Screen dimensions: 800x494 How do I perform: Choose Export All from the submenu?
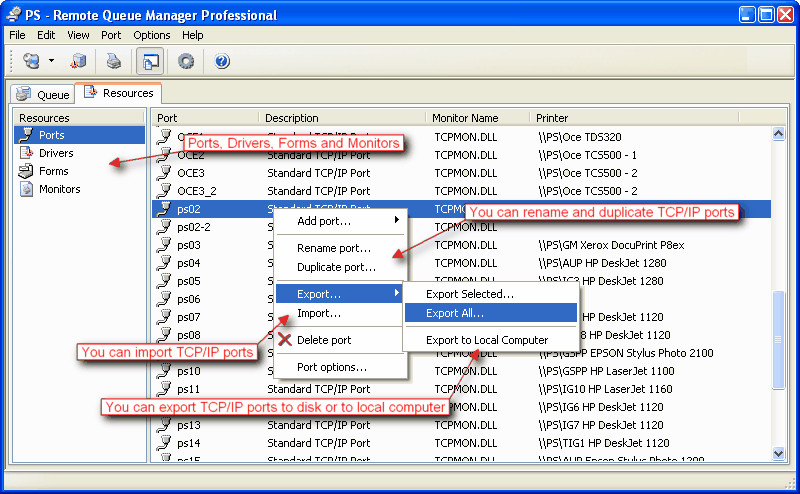tap(455, 313)
